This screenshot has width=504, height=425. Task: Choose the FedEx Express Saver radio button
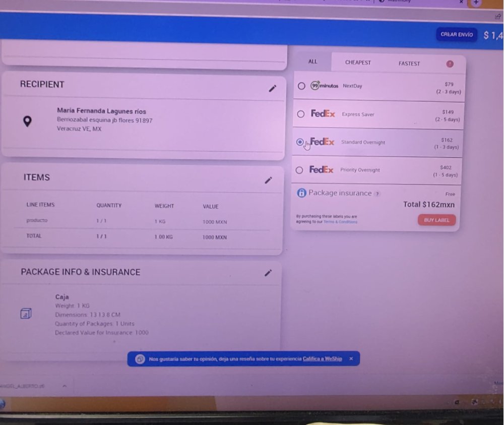(301, 114)
